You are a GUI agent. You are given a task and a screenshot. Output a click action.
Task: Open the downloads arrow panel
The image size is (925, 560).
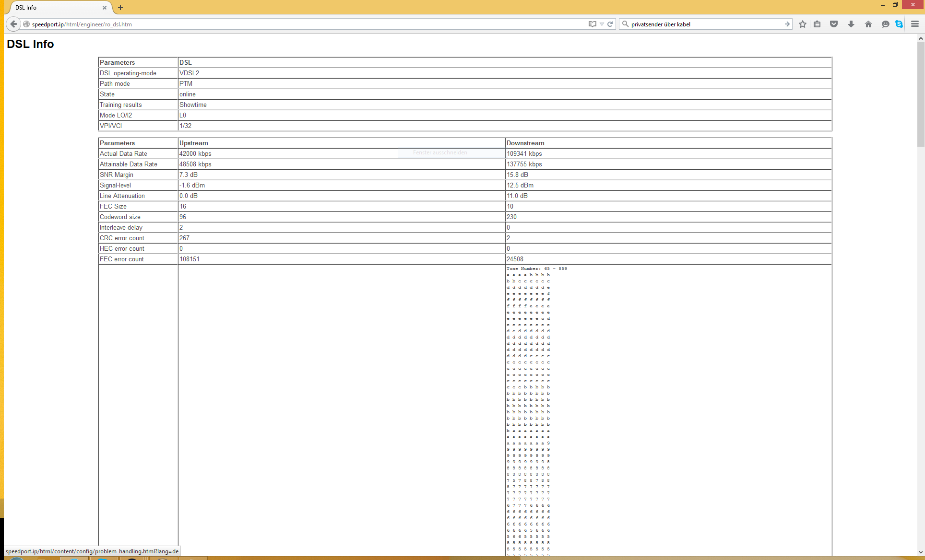851,24
